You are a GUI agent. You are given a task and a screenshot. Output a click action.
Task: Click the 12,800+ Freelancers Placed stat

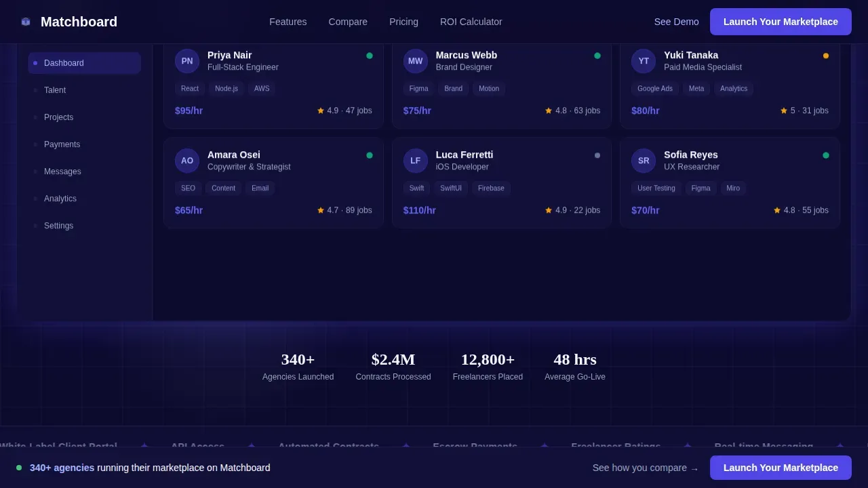(x=488, y=366)
